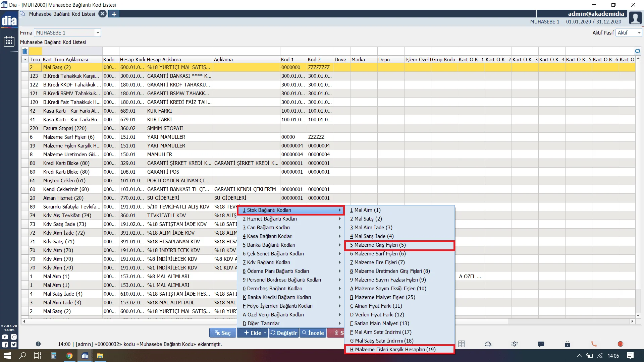Open the Instagram icon in the sidebar

14,337
